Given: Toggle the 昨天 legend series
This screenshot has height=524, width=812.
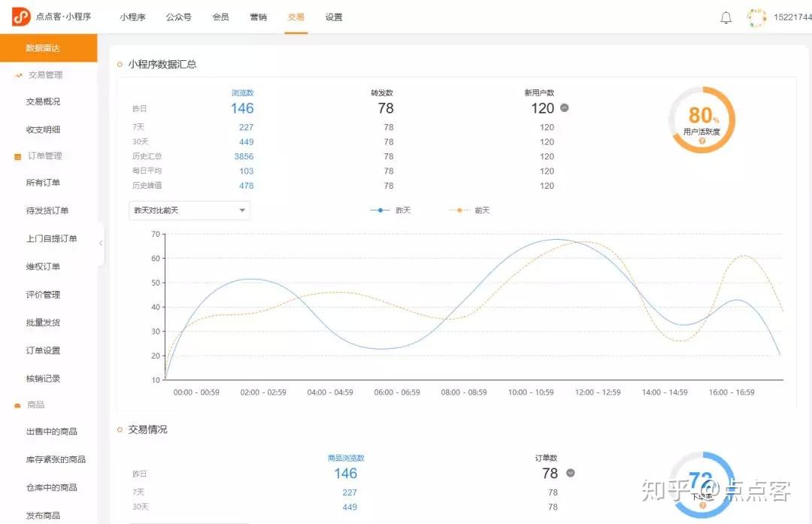Looking at the screenshot, I should point(390,211).
